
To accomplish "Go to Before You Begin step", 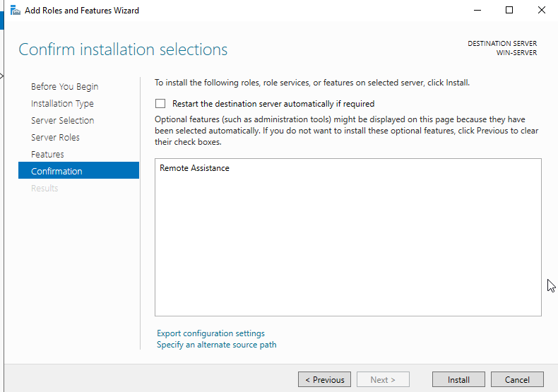I will point(64,86).
